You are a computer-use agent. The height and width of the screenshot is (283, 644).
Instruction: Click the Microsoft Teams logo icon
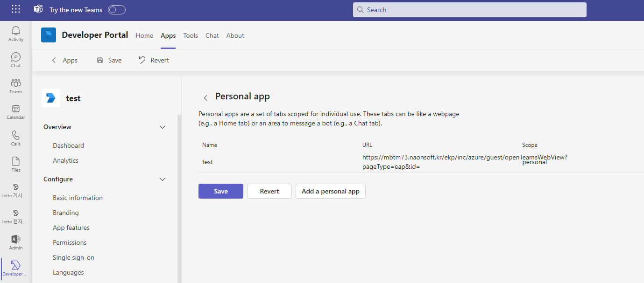coord(39,9)
